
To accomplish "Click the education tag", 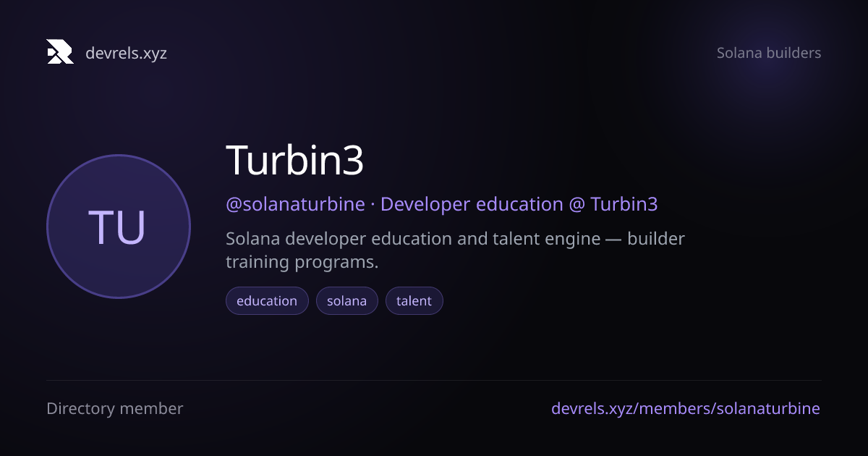I will (267, 301).
